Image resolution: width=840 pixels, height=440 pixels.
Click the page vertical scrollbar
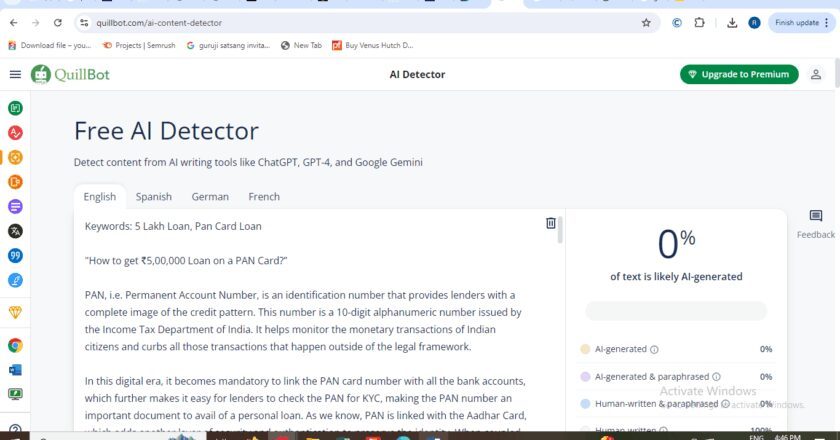(836, 72)
